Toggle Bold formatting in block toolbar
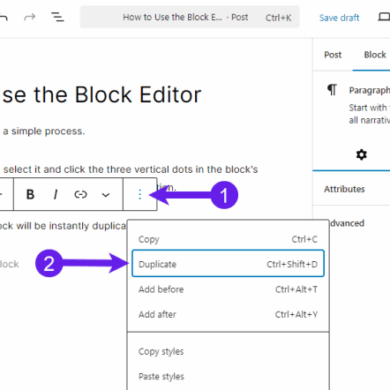The height and width of the screenshot is (390, 390). (30, 194)
